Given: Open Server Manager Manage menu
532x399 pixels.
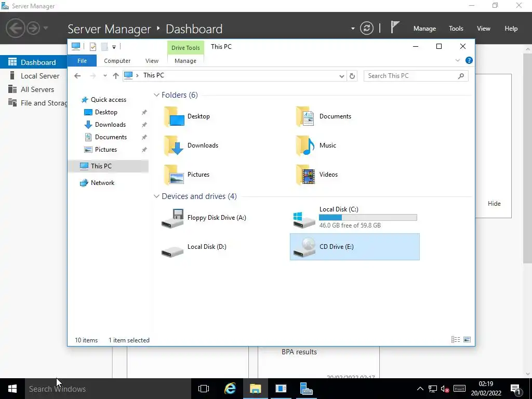Looking at the screenshot, I should click(424, 29).
